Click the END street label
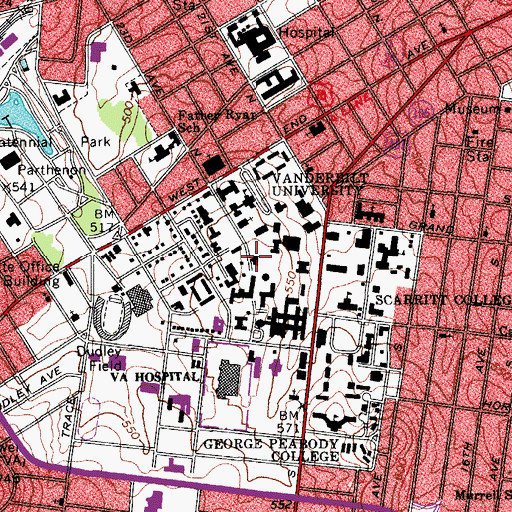 coord(295,125)
